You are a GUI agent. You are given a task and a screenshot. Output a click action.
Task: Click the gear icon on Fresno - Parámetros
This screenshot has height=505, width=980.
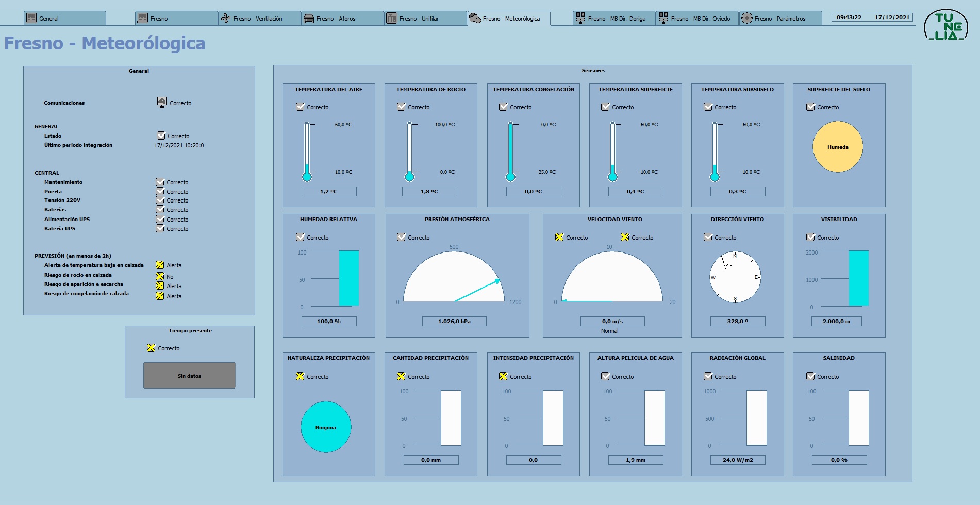746,19
